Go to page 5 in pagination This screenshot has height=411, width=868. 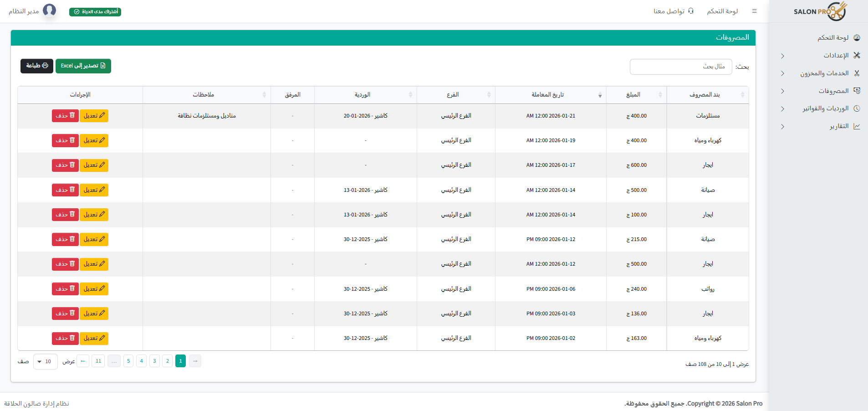tap(128, 361)
